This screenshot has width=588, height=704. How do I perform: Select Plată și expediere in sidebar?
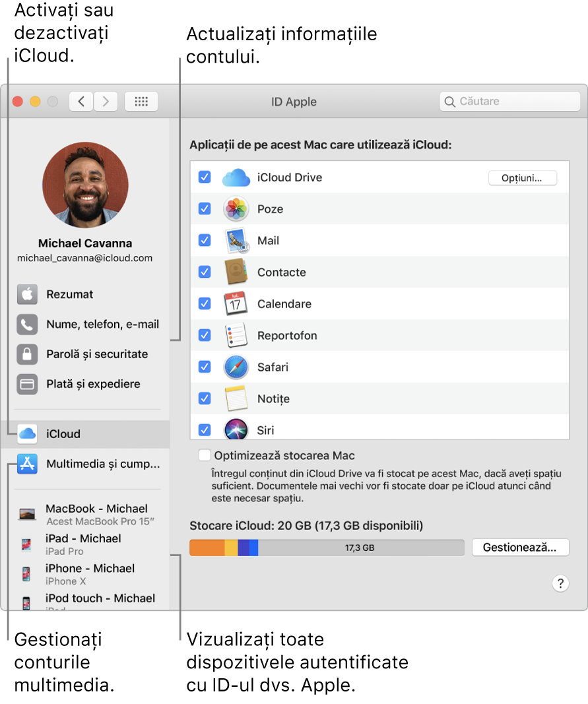tap(85, 384)
